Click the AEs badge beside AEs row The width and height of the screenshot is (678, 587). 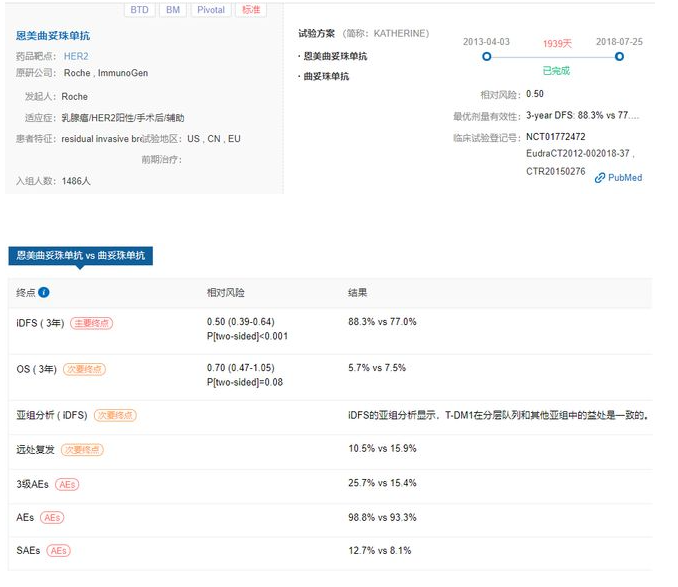[x=52, y=517]
